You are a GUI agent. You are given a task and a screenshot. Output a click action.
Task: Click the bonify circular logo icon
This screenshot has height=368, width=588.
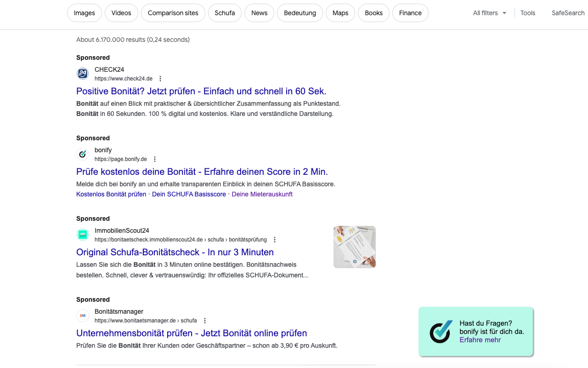(x=82, y=154)
